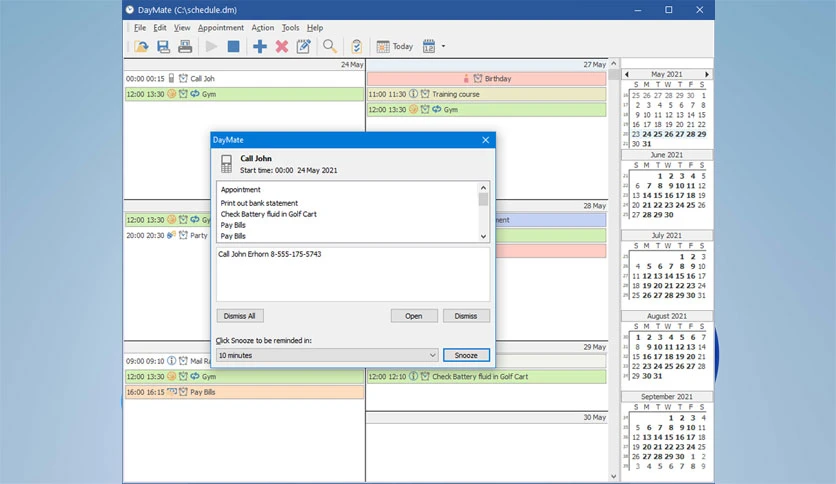
Task: Click the calendar date view icon
Action: pyautogui.click(x=429, y=47)
